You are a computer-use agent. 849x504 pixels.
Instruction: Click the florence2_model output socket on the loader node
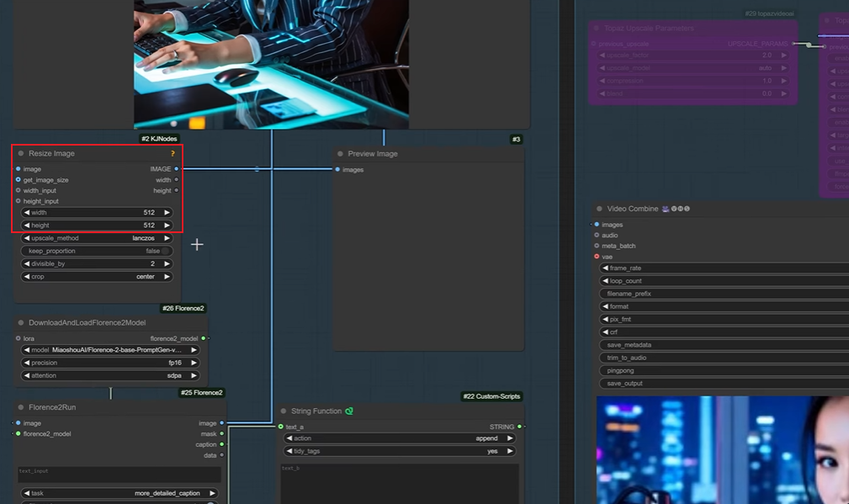pyautogui.click(x=204, y=338)
